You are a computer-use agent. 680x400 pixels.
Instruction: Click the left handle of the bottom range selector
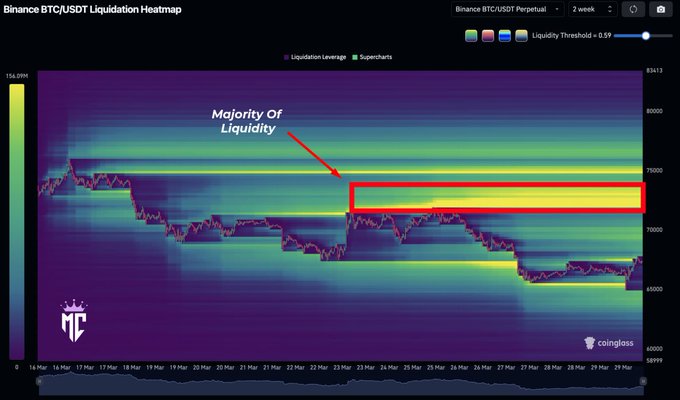point(39,381)
